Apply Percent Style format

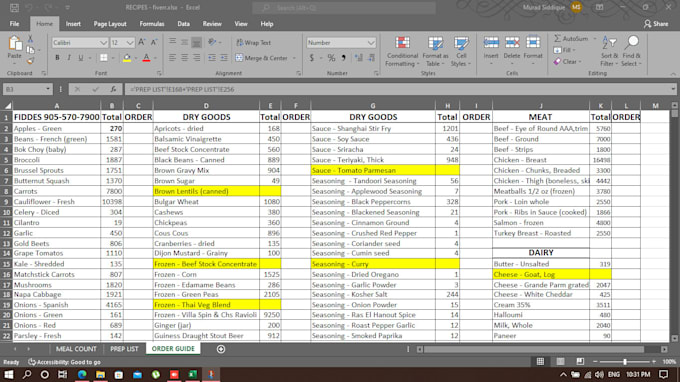pyautogui.click(x=331, y=58)
